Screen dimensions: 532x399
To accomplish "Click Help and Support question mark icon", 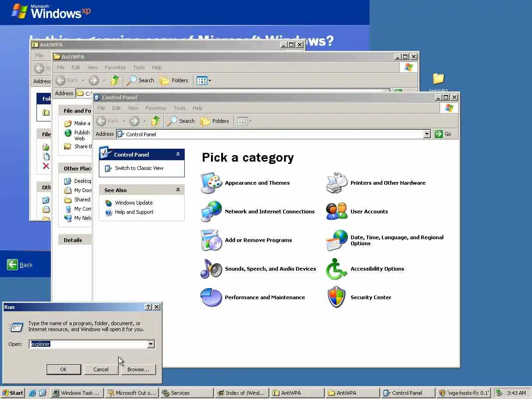I will coord(109,212).
